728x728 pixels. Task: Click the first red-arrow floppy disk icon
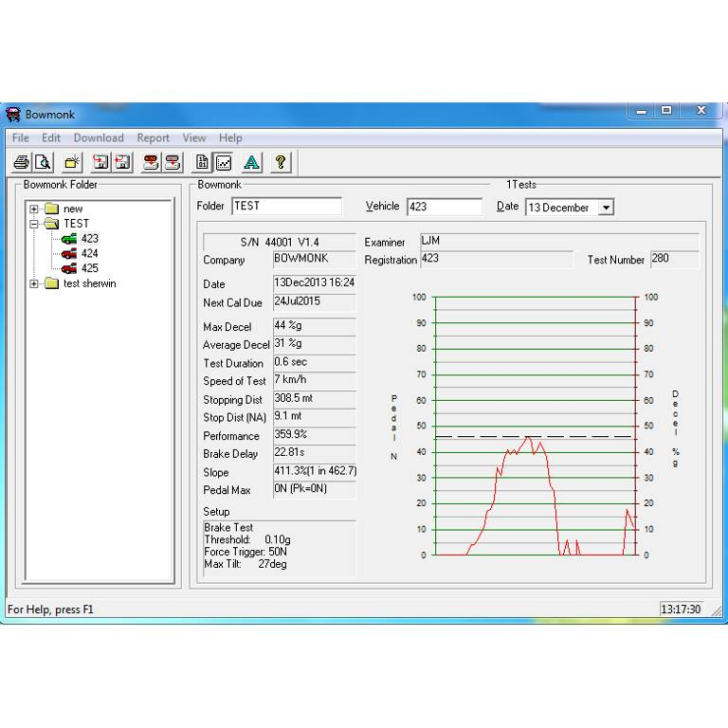pyautogui.click(x=100, y=162)
